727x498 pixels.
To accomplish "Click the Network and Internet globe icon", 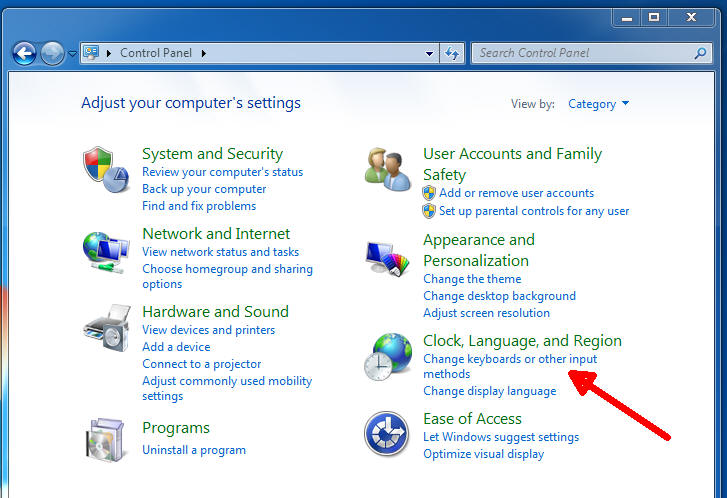I will (105, 250).
